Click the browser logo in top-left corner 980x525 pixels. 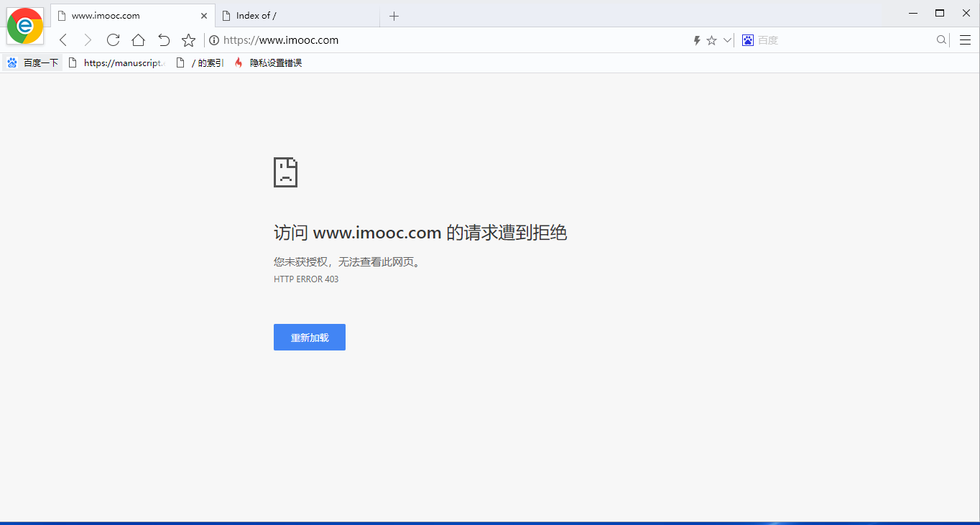24,25
